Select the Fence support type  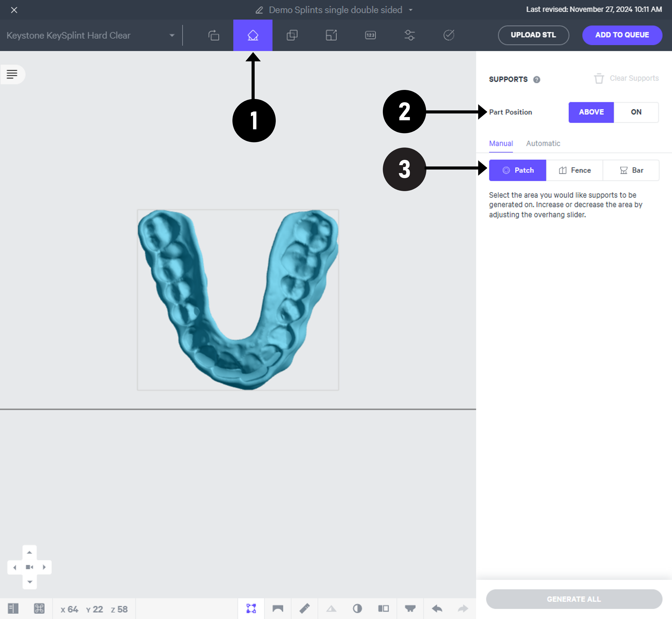point(575,170)
